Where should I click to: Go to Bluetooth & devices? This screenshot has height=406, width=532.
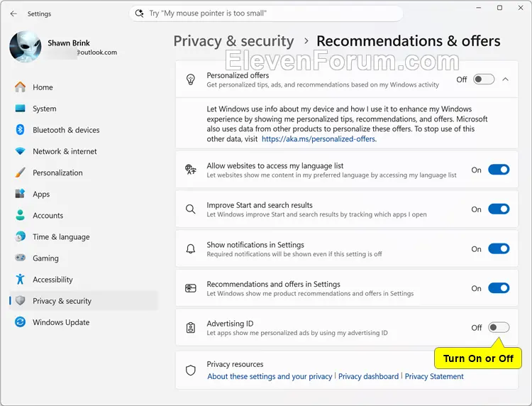coord(84,130)
